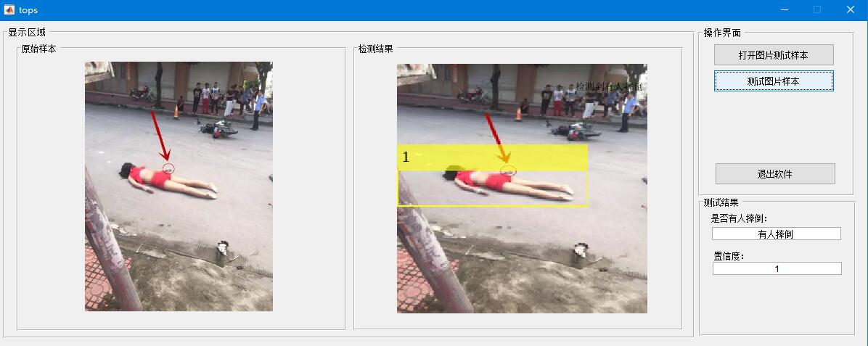
Task: Minimize the tops window
Action: 785,9
